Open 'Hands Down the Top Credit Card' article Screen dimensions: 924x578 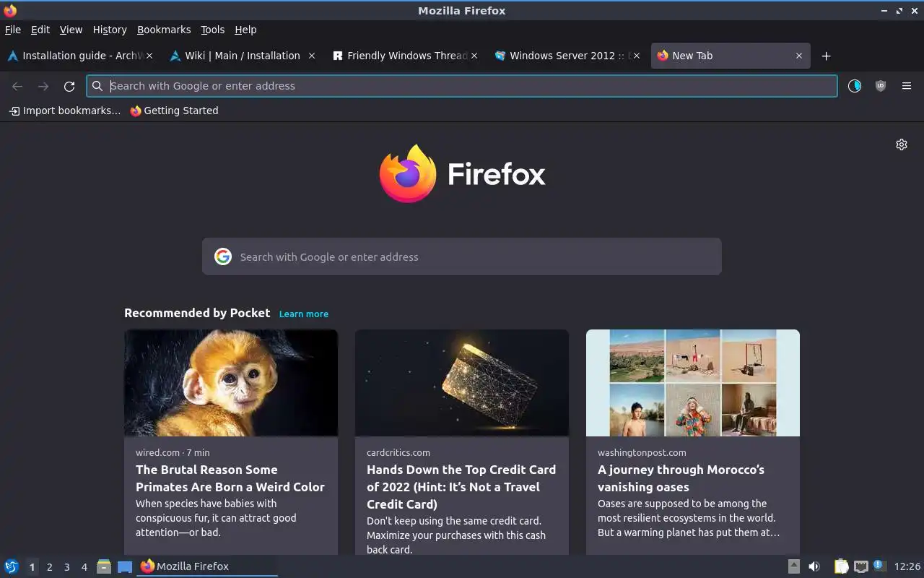coord(461,487)
